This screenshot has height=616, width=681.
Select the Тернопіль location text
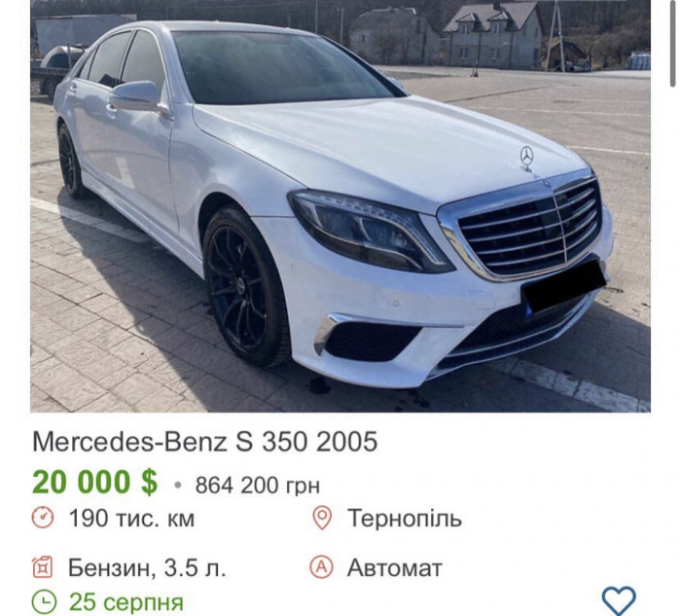click(405, 518)
